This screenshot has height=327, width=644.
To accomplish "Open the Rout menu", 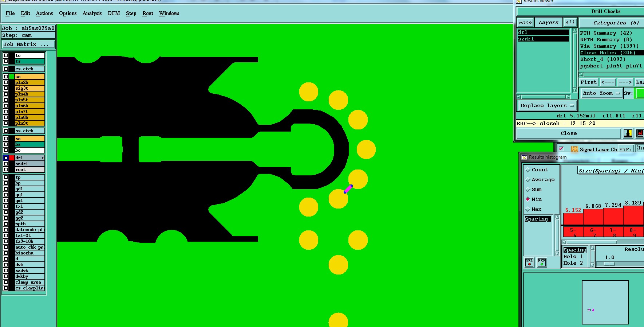I will pyautogui.click(x=148, y=13).
